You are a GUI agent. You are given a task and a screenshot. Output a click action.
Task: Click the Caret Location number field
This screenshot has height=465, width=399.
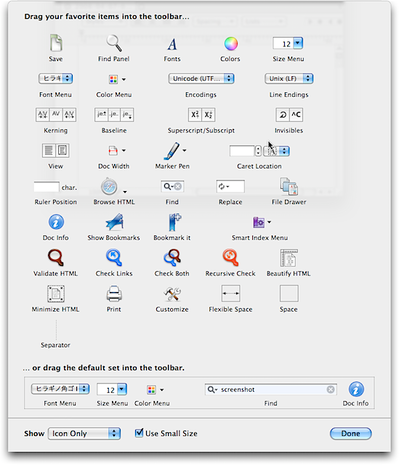pyautogui.click(x=242, y=151)
